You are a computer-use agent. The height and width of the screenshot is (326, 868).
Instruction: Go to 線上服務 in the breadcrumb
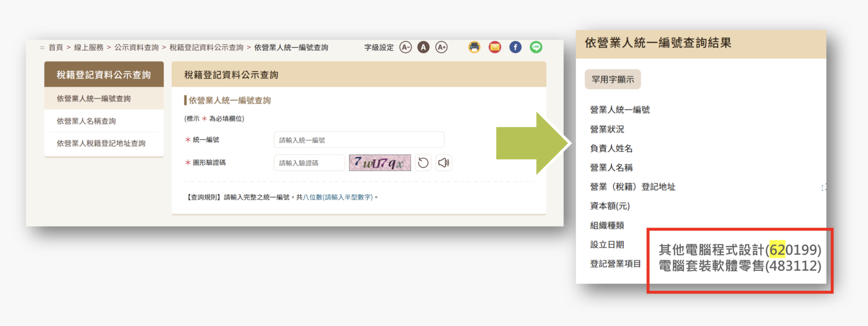click(89, 47)
